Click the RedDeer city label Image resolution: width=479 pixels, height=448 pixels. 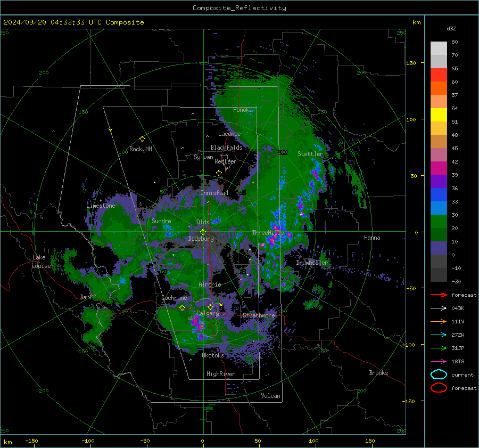tap(226, 161)
